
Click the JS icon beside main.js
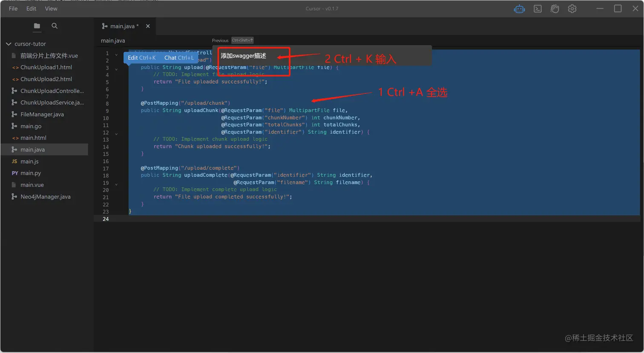click(14, 161)
